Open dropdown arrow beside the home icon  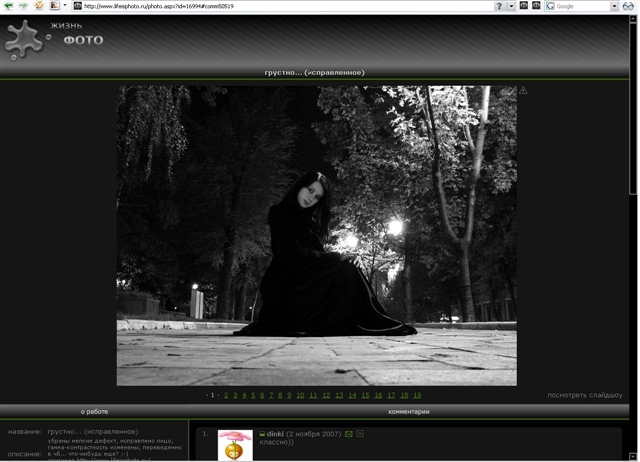pyautogui.click(x=65, y=6)
